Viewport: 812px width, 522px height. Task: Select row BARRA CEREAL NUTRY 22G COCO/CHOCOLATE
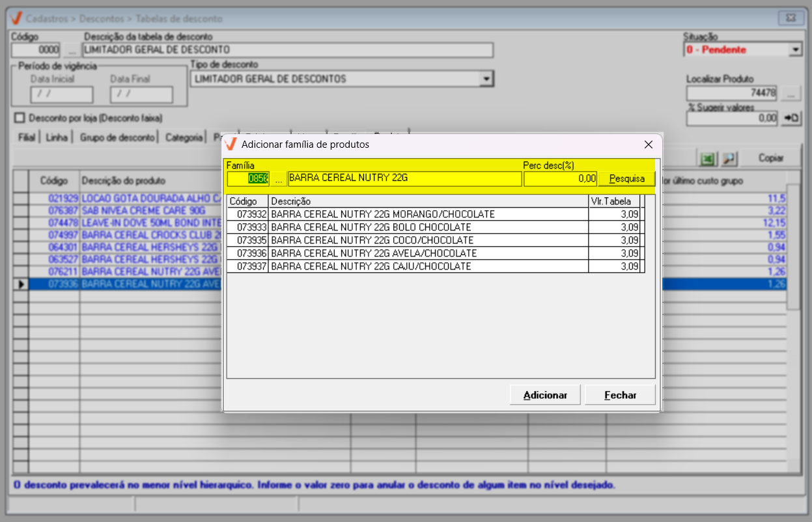coord(372,240)
